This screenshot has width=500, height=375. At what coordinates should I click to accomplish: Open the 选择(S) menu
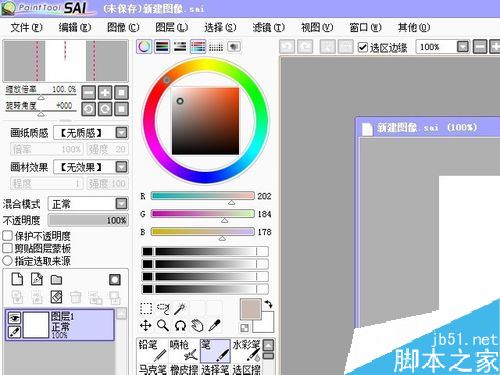tap(220, 27)
